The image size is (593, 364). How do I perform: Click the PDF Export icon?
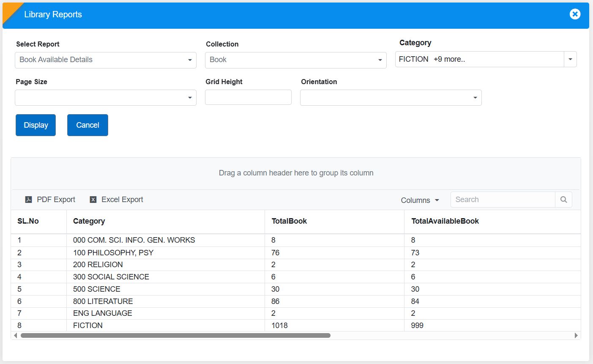click(29, 200)
